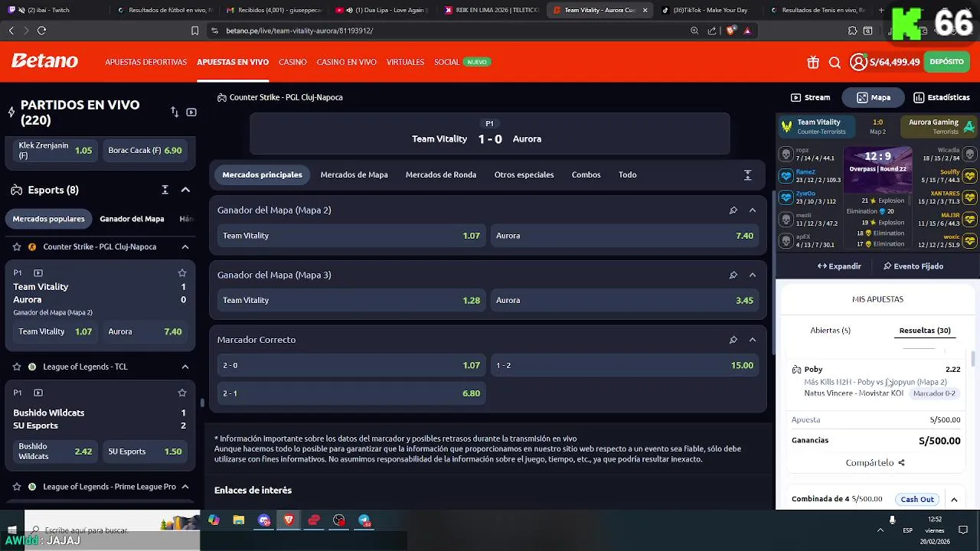Viewport: 980px width, 551px height.
Task: Select the Mapa view
Action: pos(874,97)
